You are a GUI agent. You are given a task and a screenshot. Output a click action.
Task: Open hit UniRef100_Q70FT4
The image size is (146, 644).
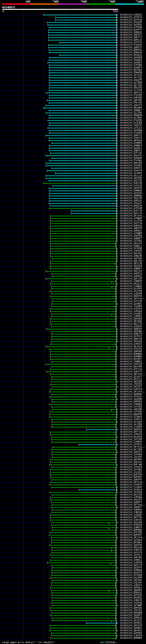131,17
